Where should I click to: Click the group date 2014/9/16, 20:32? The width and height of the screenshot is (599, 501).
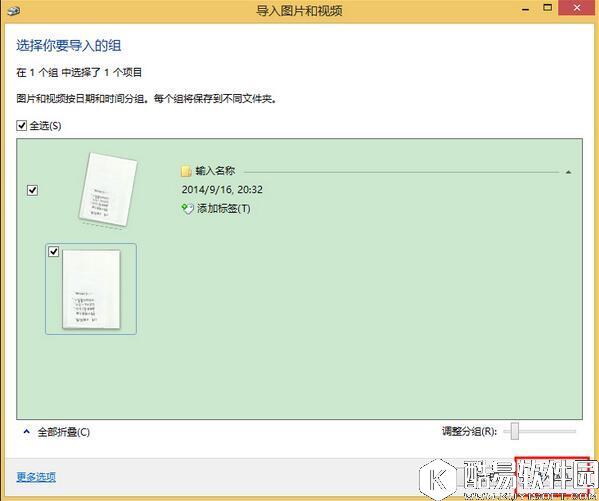(x=222, y=190)
